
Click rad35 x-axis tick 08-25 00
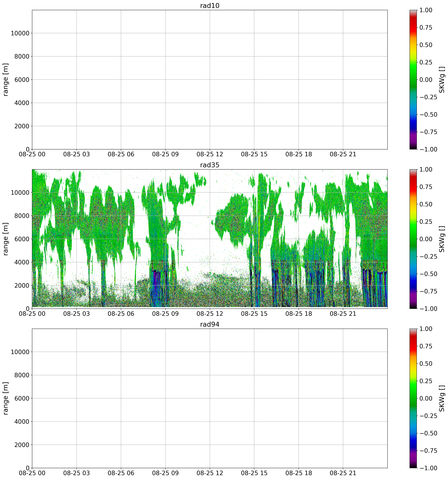(32, 314)
